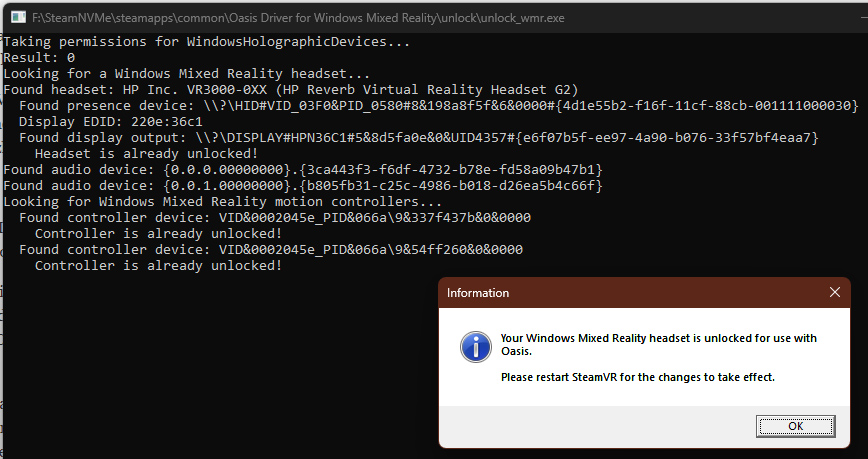Click first 'Controller is already unlocked!' line
868x459 pixels.
[x=158, y=234]
